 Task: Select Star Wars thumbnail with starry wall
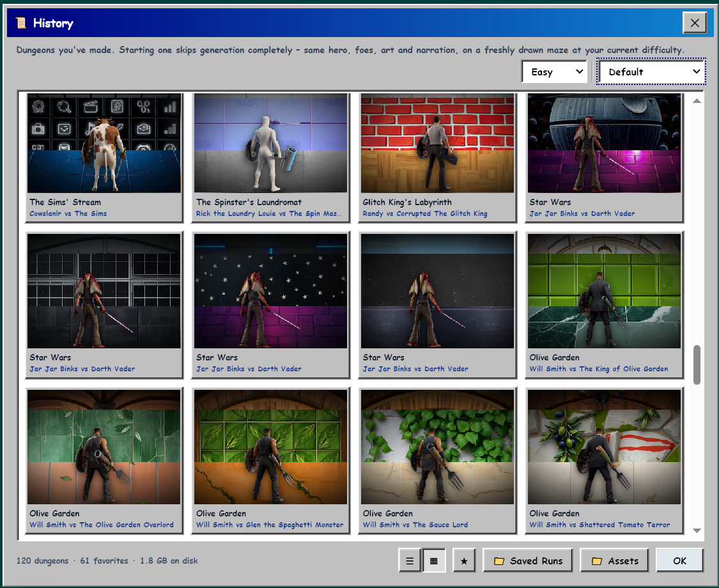tap(270, 291)
